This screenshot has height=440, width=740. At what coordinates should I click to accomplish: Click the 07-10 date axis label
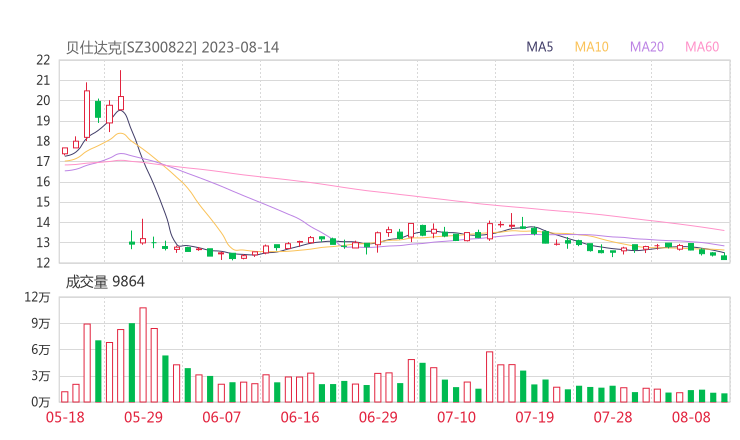[456, 417]
